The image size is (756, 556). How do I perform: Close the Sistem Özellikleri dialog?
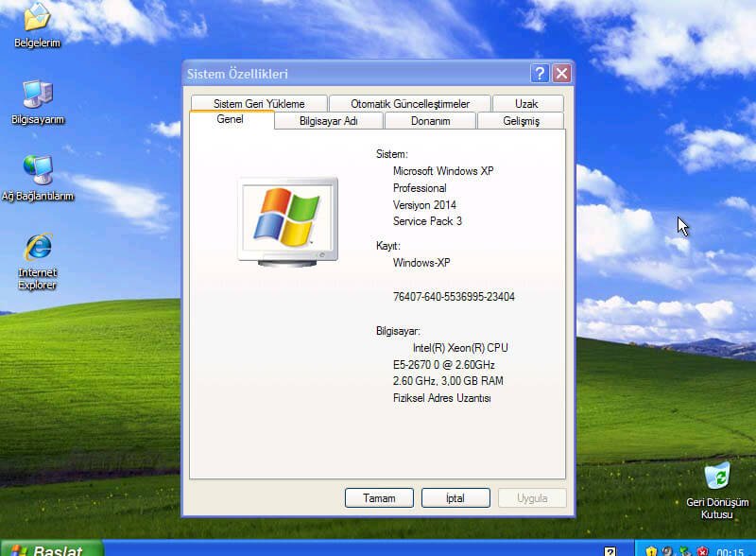[x=561, y=74]
